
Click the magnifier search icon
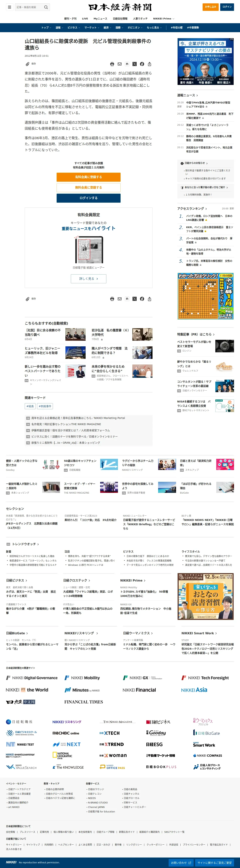click(46, 7)
